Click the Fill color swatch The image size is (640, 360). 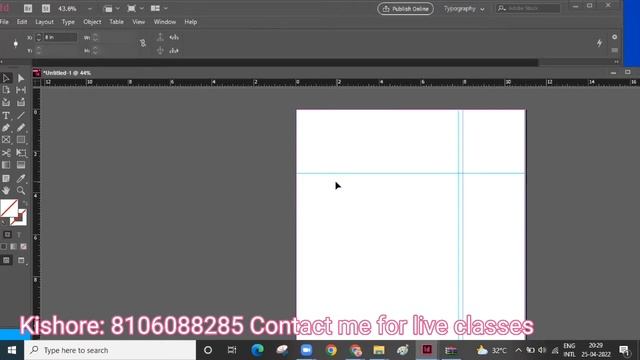pos(9,208)
